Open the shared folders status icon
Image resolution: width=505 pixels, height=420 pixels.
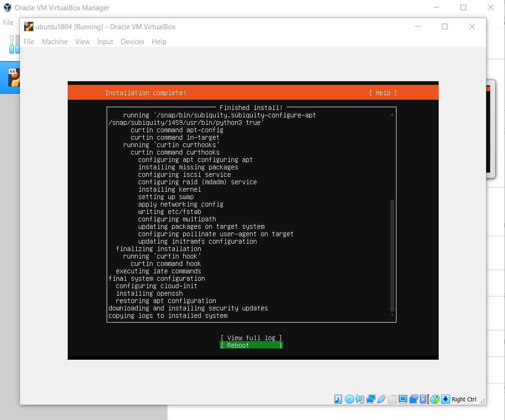pos(392,399)
